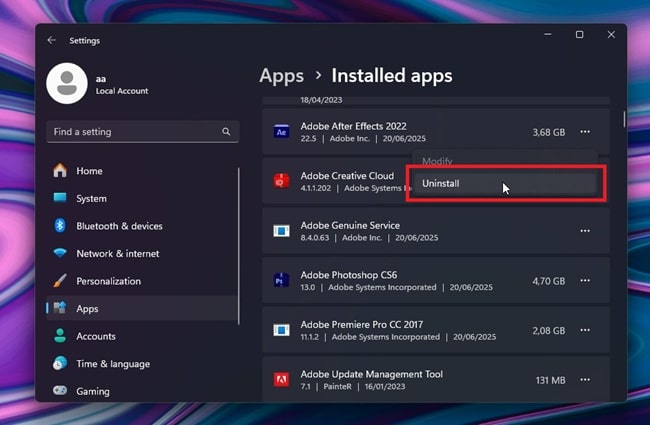
Task: Click the Personalization paintbrush icon
Action: click(x=60, y=281)
